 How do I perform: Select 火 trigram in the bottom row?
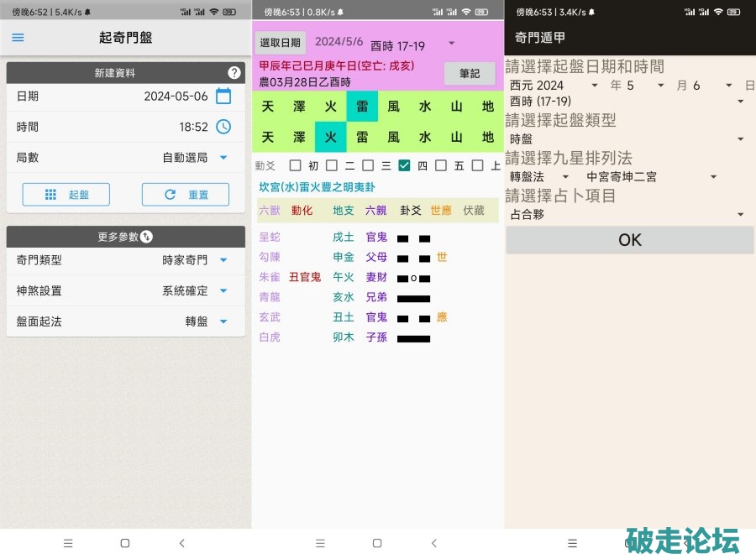pos(331,137)
